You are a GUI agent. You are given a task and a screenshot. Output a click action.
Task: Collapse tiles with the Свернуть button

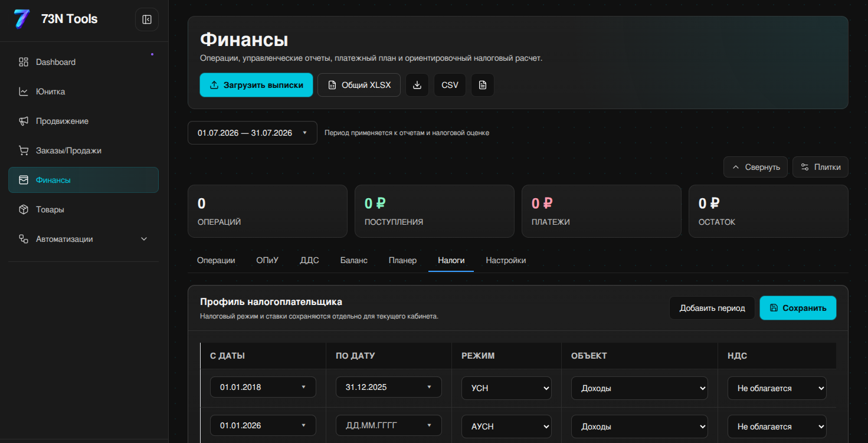[x=756, y=167]
